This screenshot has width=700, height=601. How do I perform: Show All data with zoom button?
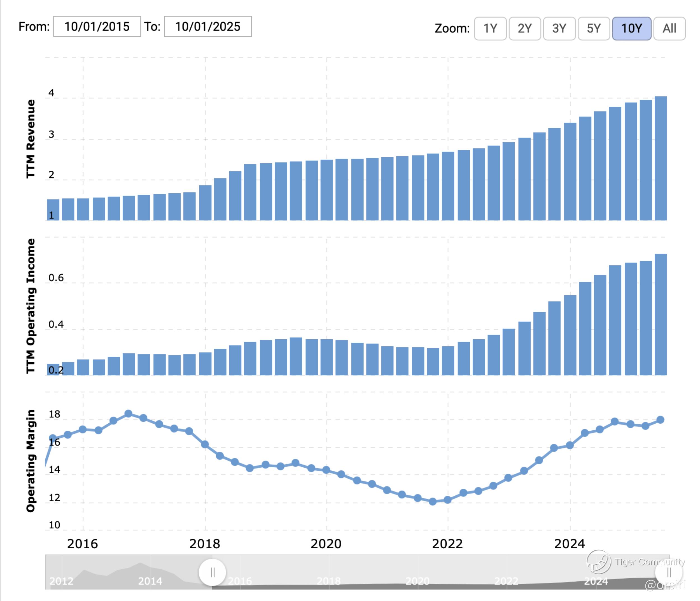pyautogui.click(x=669, y=28)
